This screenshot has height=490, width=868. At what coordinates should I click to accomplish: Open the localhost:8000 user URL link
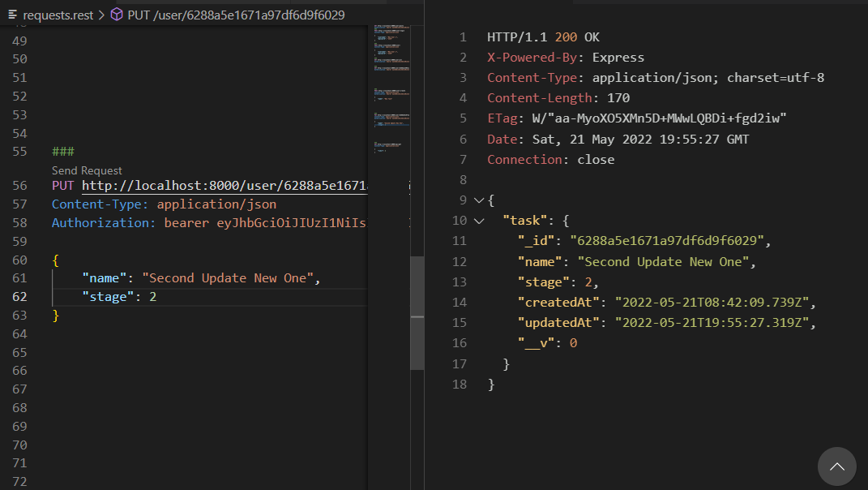coord(224,186)
